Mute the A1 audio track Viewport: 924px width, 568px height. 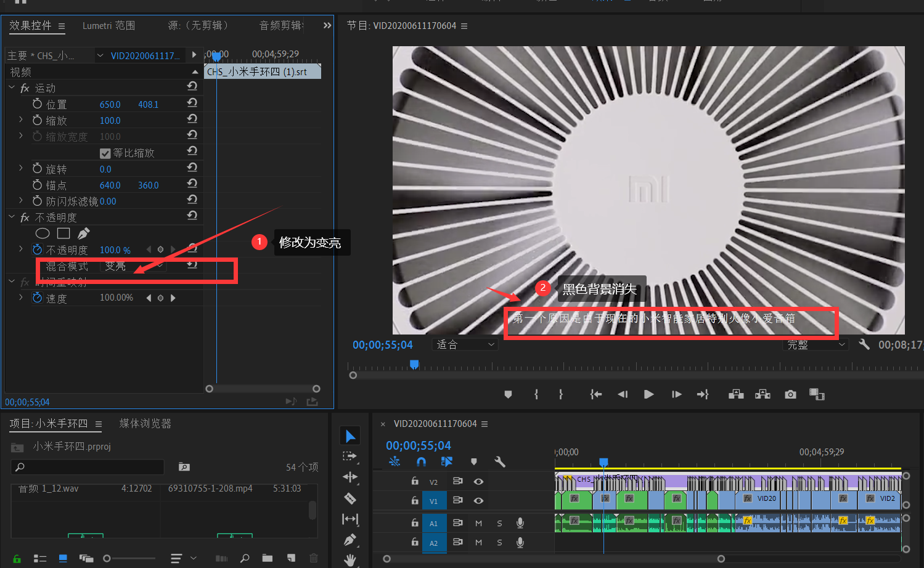478,523
